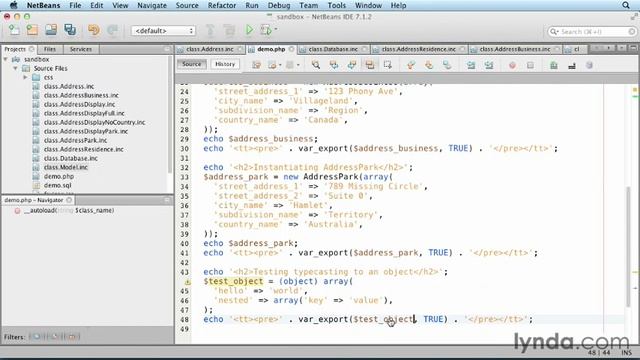The image size is (640, 360).
Task: Click the Undo toolbar icon
Action: click(93, 30)
